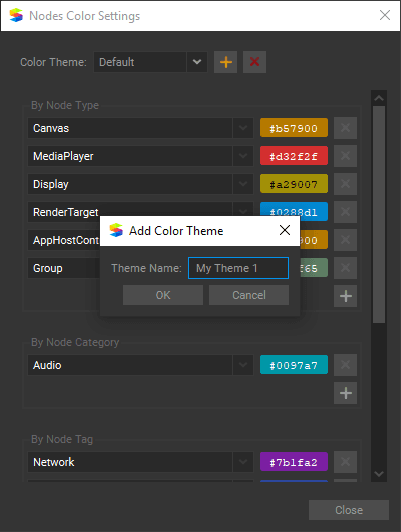Click the Theme Name label

coord(146,268)
